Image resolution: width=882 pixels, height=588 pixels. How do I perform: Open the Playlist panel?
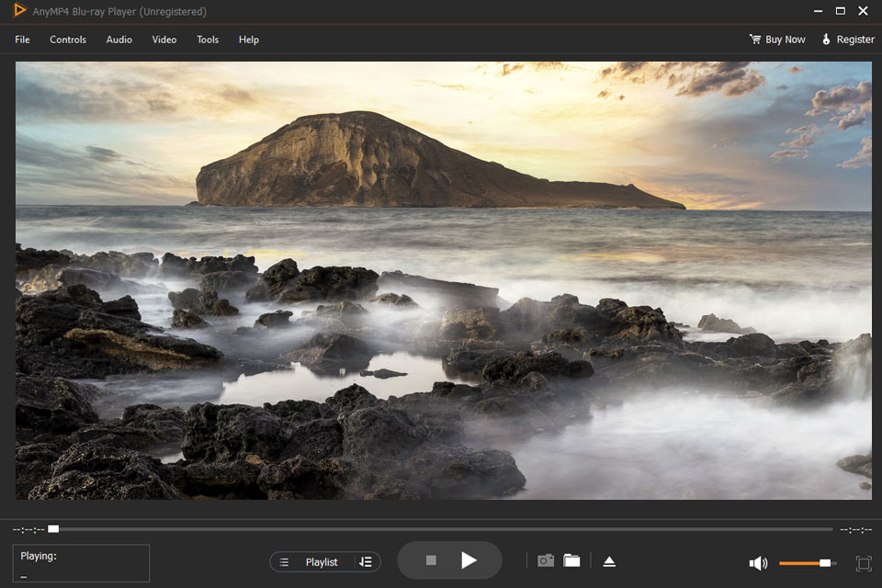tap(322, 562)
